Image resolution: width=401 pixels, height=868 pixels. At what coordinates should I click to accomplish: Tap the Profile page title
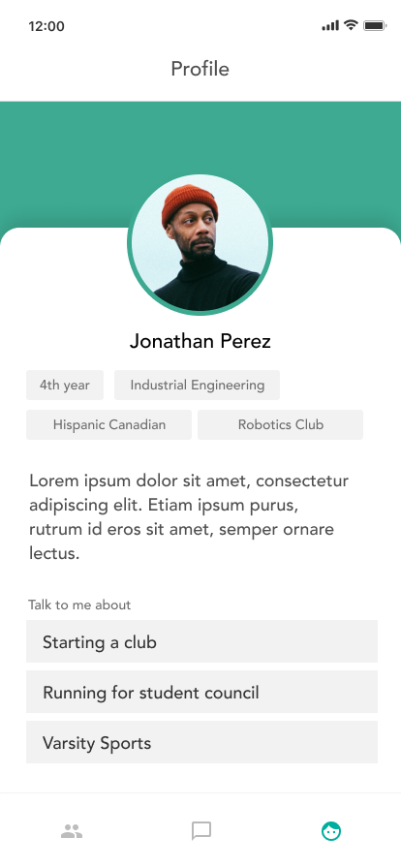tap(200, 69)
